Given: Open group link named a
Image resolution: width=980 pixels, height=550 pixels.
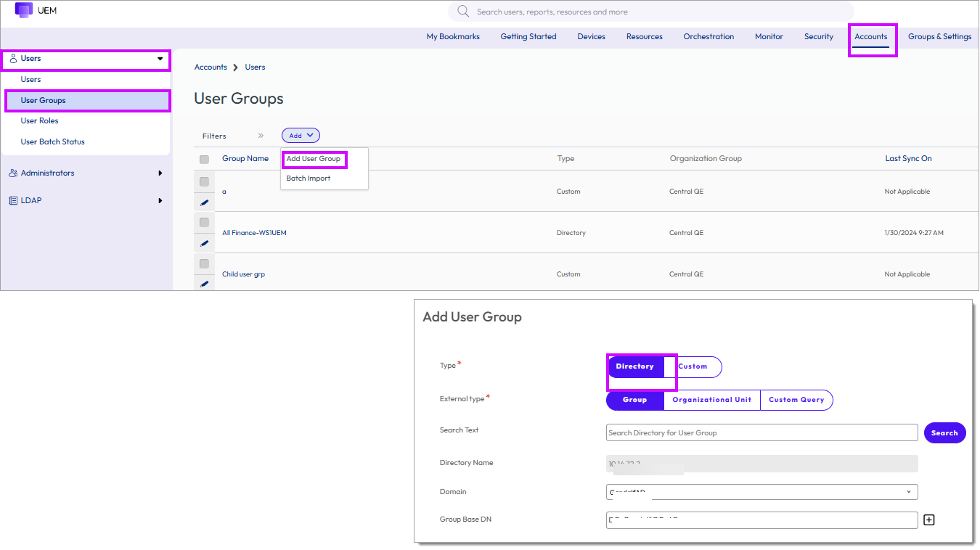Looking at the screenshot, I should 224,192.
